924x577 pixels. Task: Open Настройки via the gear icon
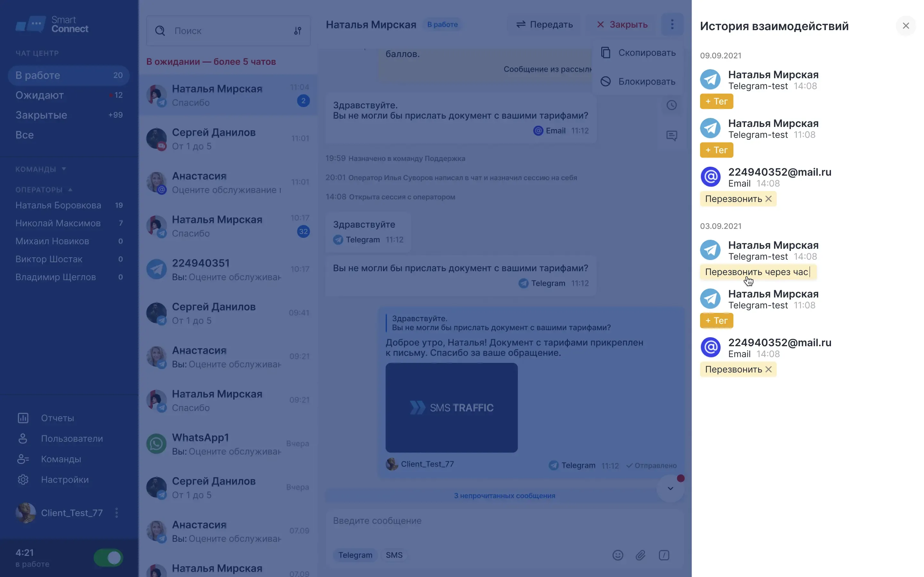(23, 480)
